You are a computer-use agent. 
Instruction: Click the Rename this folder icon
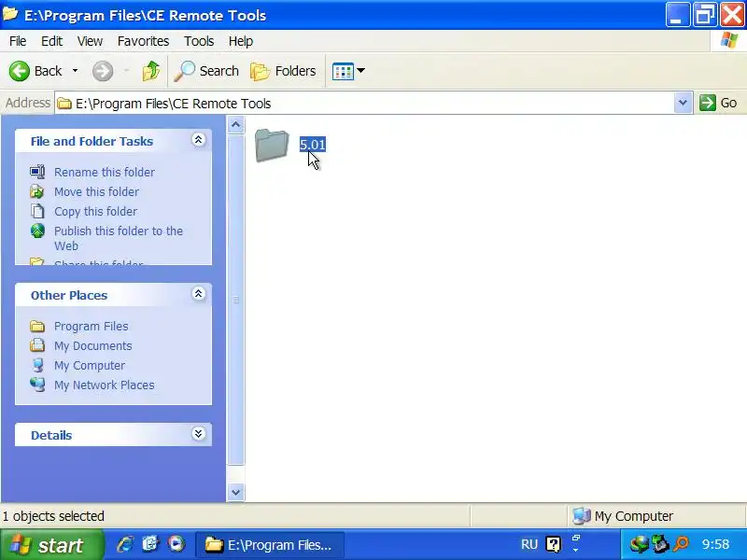coord(37,172)
